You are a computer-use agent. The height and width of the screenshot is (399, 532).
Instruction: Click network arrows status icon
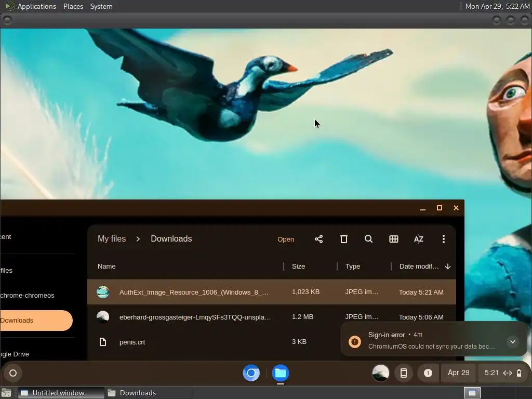click(x=507, y=373)
